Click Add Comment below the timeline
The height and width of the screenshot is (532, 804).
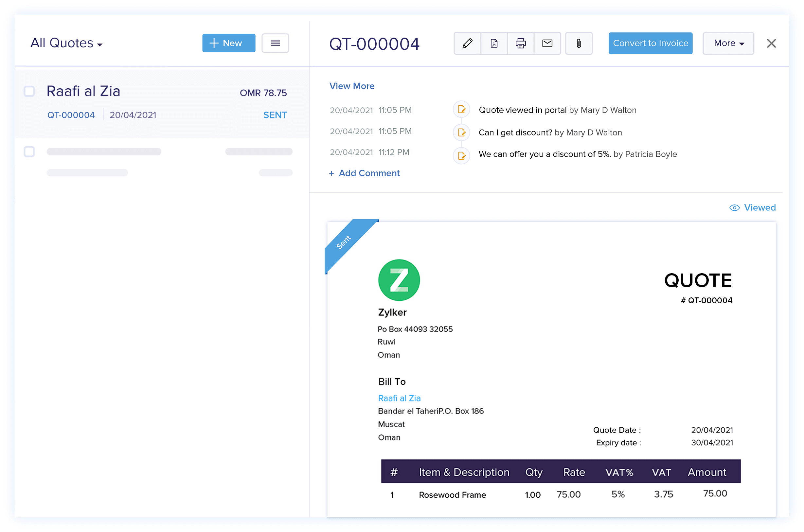(365, 173)
